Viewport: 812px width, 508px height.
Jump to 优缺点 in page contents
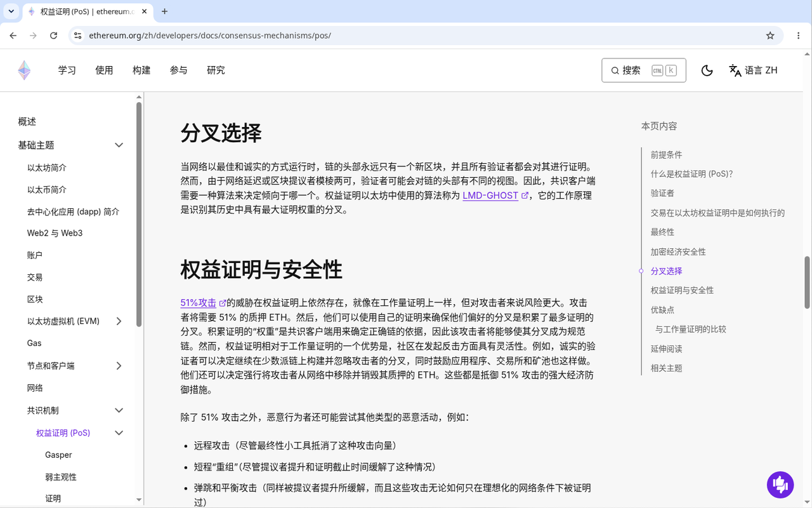(x=662, y=310)
